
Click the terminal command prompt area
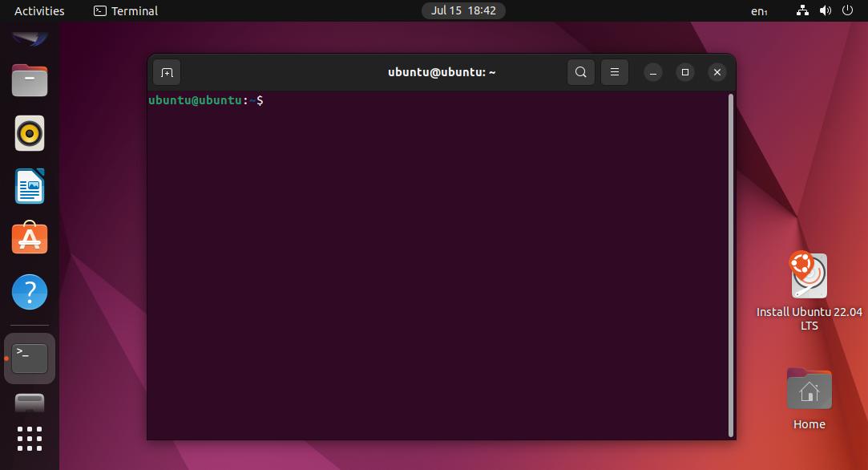pos(438,266)
